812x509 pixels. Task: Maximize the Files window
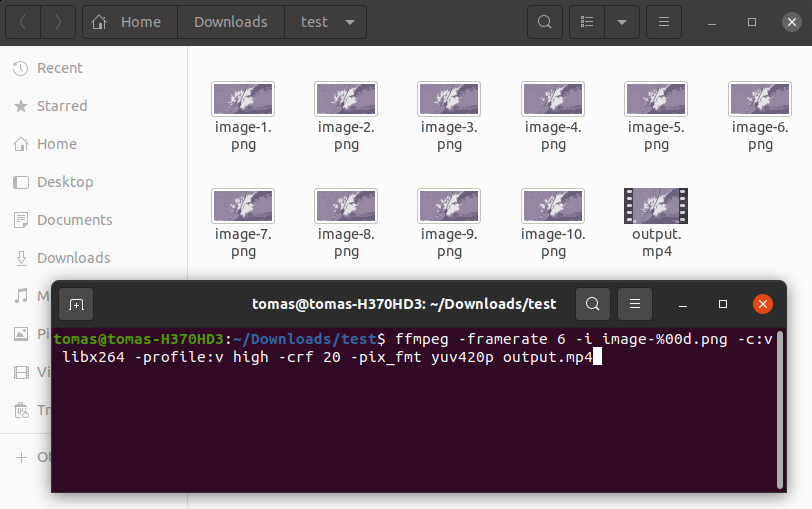point(752,22)
